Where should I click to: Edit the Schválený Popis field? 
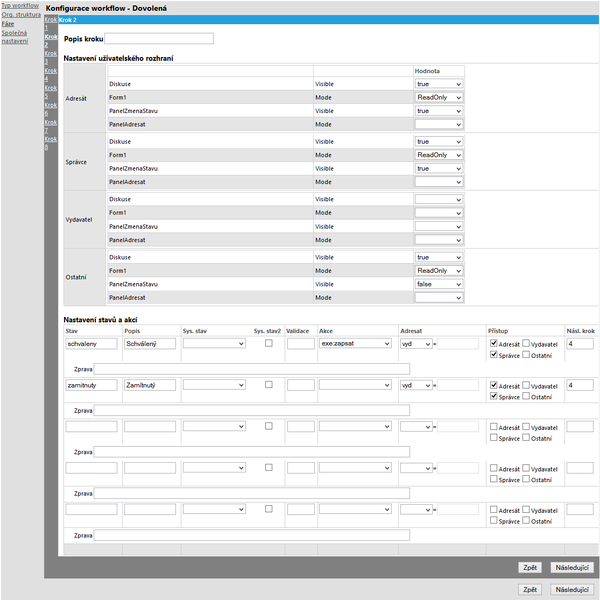click(150, 344)
